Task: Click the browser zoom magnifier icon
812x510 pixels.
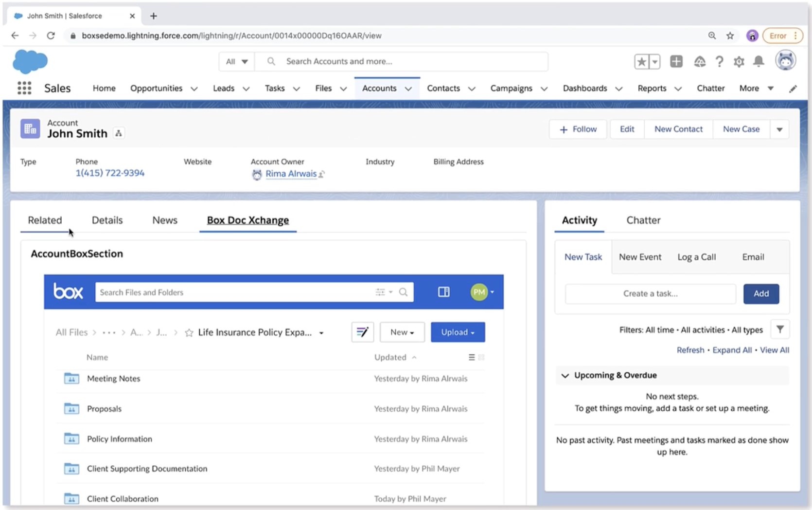Action: coord(712,36)
